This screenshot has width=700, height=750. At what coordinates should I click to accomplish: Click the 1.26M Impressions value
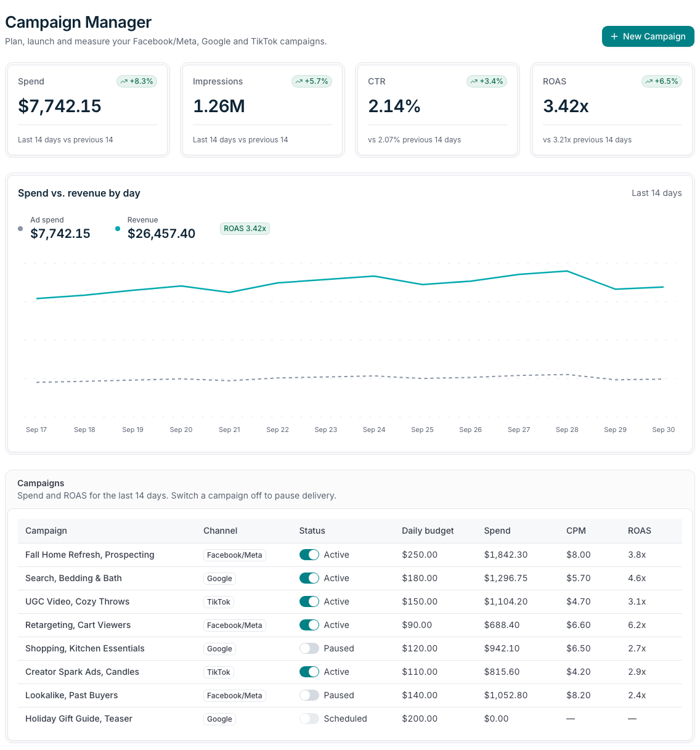click(x=219, y=106)
